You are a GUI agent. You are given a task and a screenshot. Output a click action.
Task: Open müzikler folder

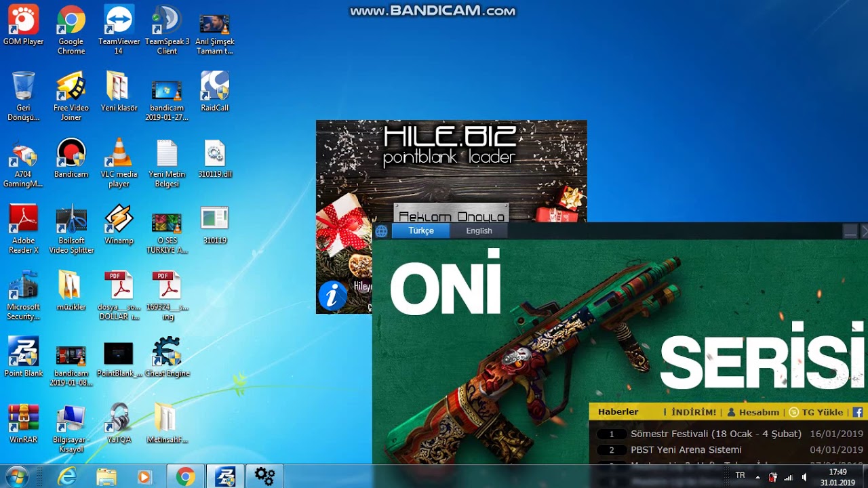click(x=71, y=291)
